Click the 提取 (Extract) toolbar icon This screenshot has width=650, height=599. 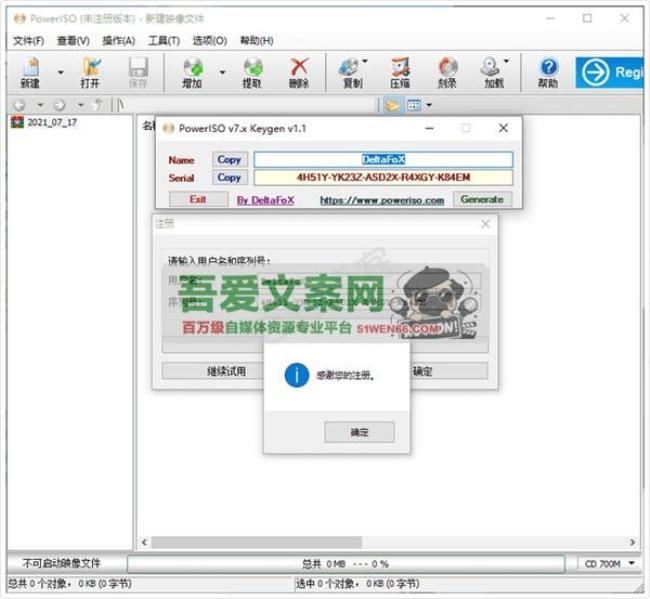(252, 72)
